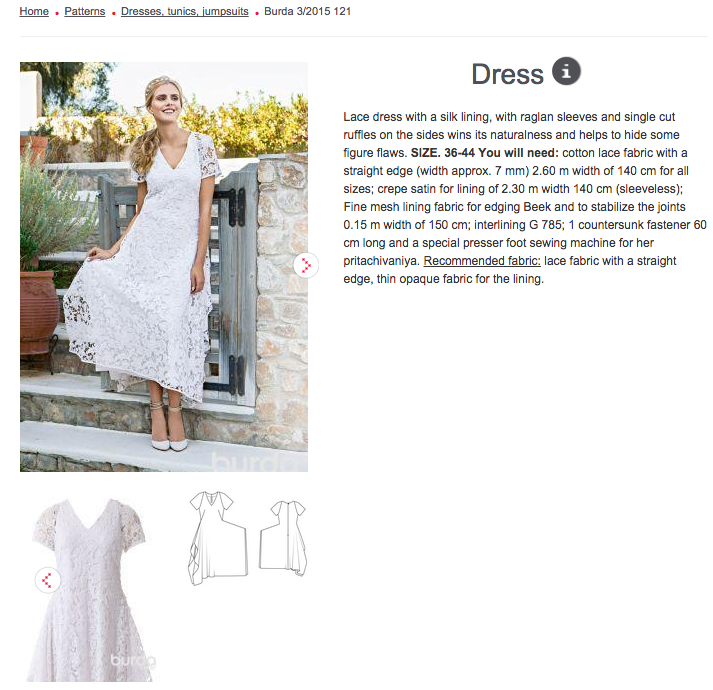This screenshot has width=713, height=690.
Task: Click the Dress title heading
Action: [507, 74]
